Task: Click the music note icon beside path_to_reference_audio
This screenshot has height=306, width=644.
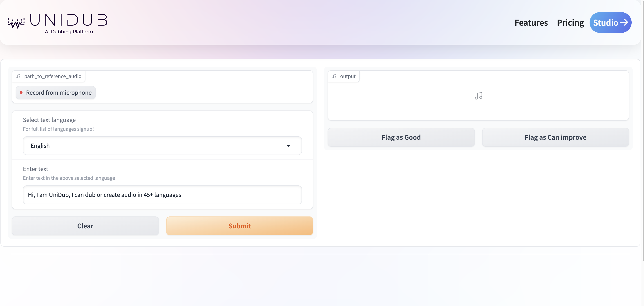Action: click(x=18, y=76)
